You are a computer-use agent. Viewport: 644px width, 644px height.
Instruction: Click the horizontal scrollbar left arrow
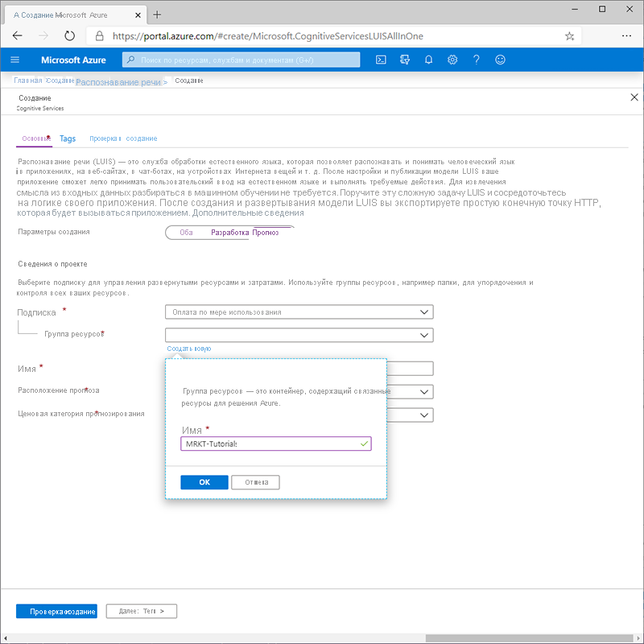tap(6, 638)
